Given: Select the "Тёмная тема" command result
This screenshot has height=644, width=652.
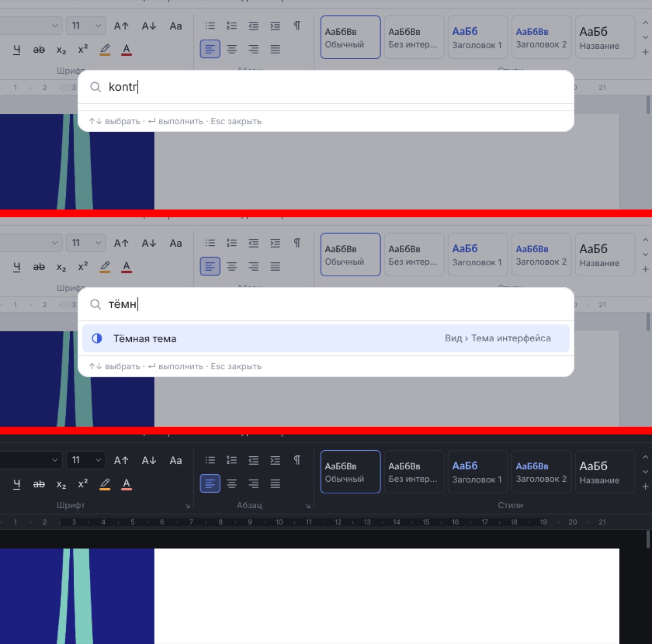Looking at the screenshot, I should (x=326, y=339).
